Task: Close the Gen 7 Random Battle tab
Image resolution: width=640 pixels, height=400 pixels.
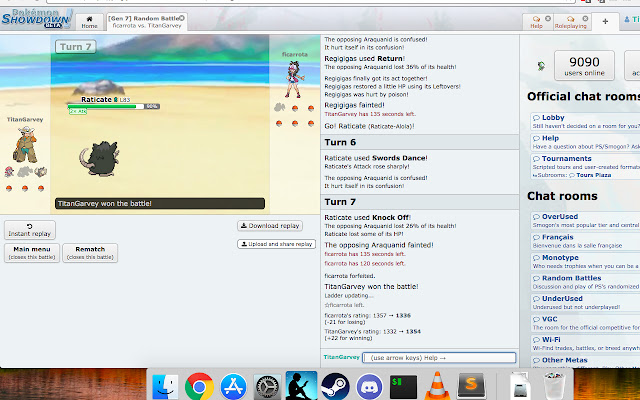Action: (182, 18)
